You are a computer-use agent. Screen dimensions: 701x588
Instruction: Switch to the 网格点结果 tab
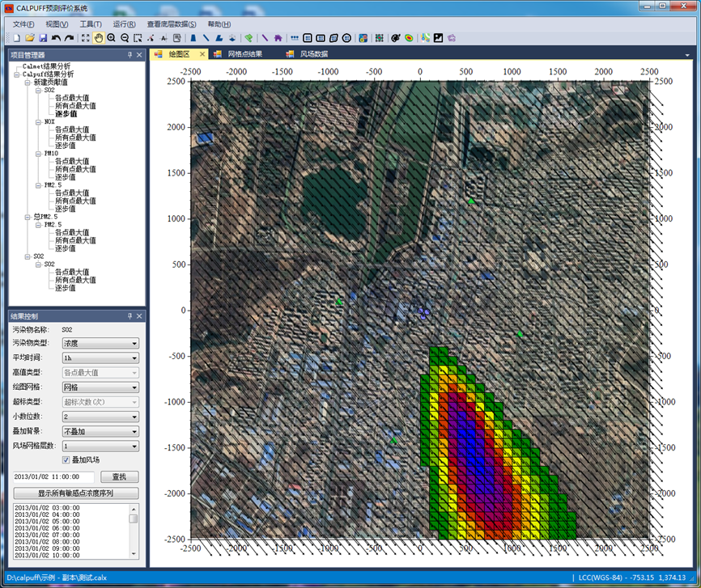point(244,54)
